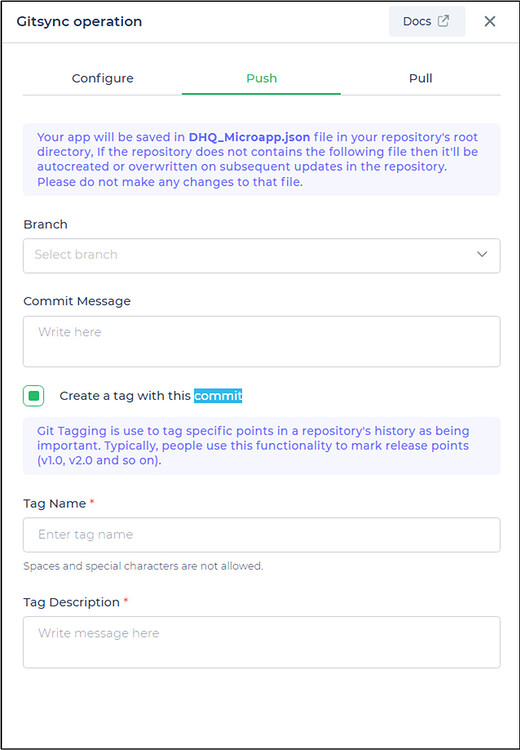Click the 'Create a tag with this commit' label
Screen dimensions: 520x750
151,396
